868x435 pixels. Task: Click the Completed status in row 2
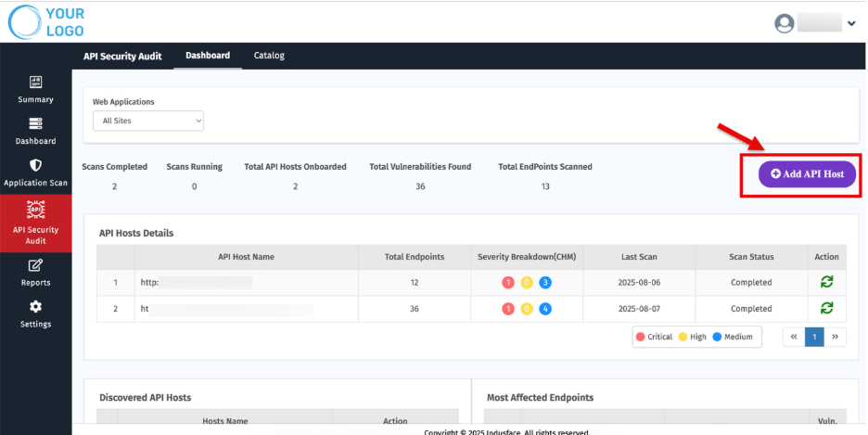[751, 309]
